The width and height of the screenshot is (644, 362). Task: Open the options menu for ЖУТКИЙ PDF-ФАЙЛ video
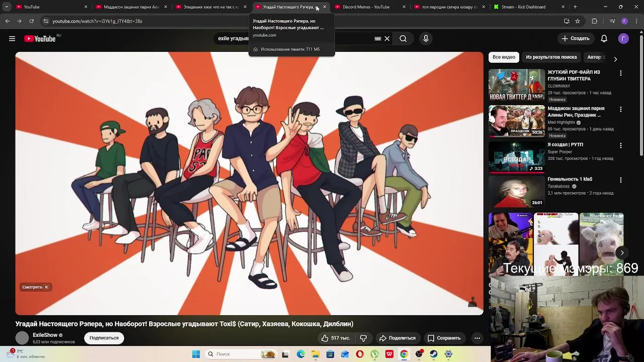tap(620, 73)
